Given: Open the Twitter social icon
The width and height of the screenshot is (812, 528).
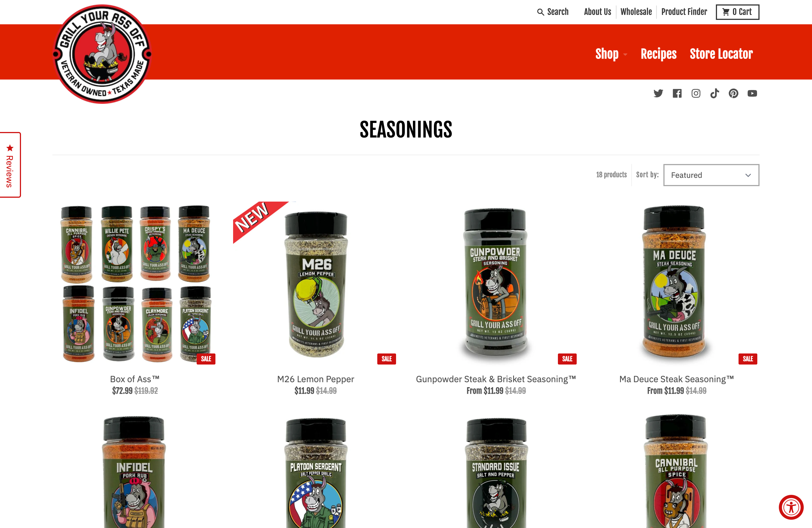Looking at the screenshot, I should [658, 93].
